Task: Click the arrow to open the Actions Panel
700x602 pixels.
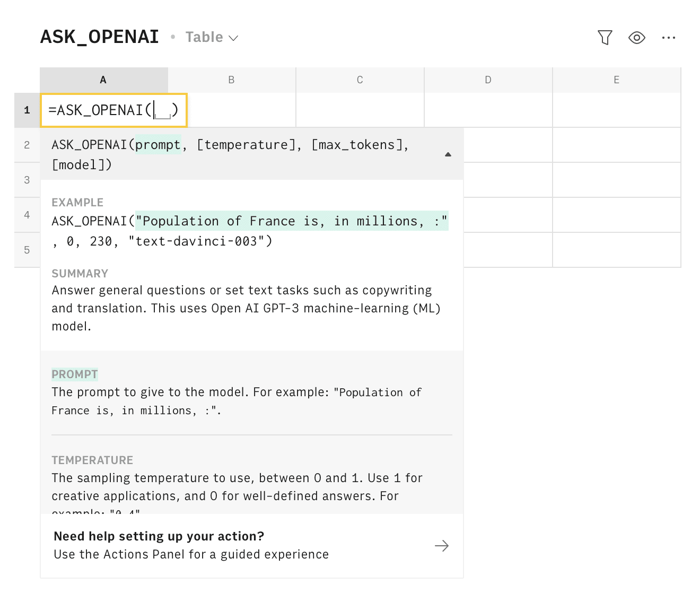Action: pyautogui.click(x=442, y=545)
